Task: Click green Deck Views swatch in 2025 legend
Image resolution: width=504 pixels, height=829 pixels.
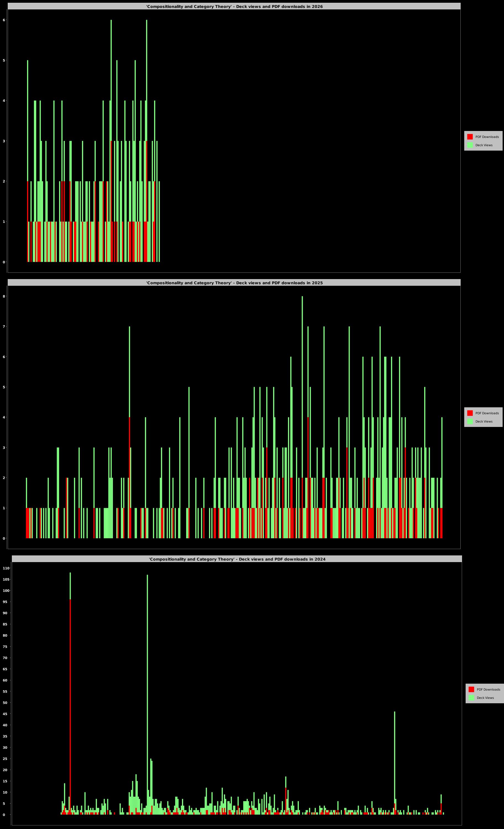Action: [470, 421]
